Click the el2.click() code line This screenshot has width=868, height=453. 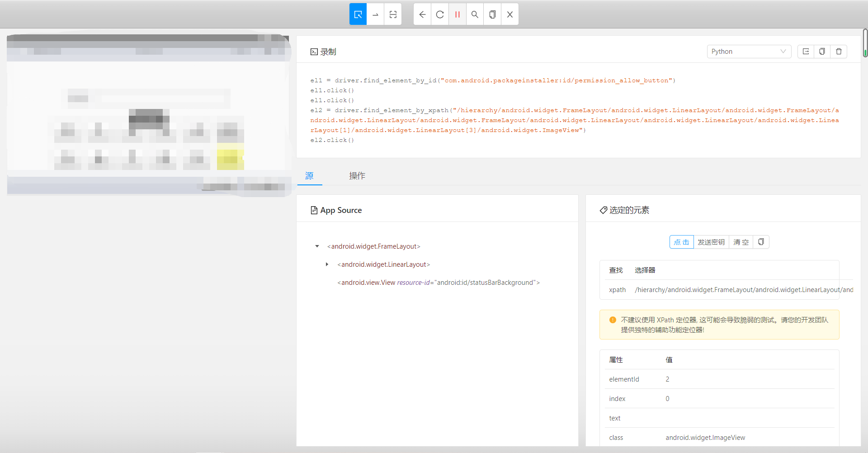[x=332, y=140]
